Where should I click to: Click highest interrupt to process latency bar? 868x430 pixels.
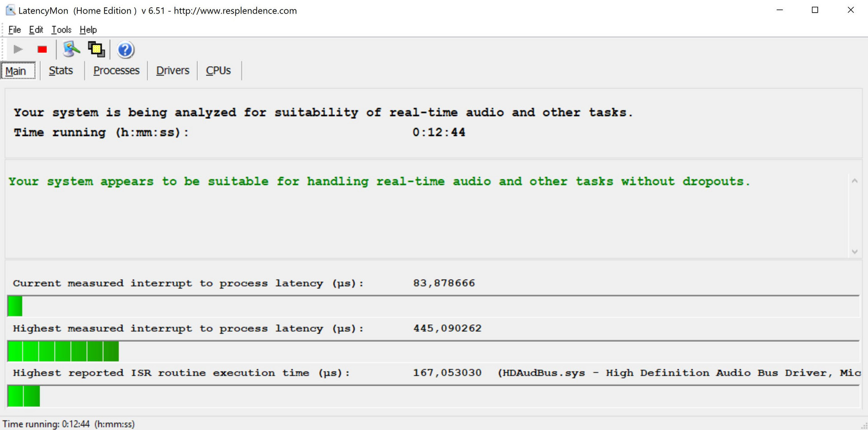[433, 351]
